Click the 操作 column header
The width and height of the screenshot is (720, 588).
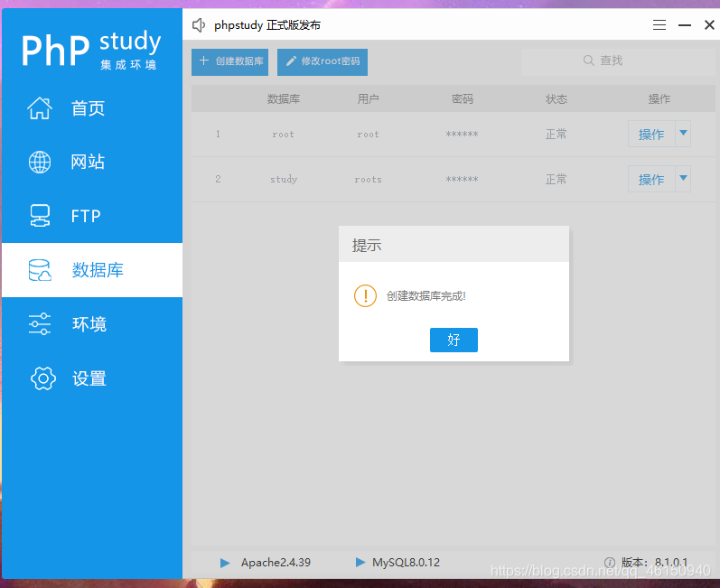tap(659, 98)
